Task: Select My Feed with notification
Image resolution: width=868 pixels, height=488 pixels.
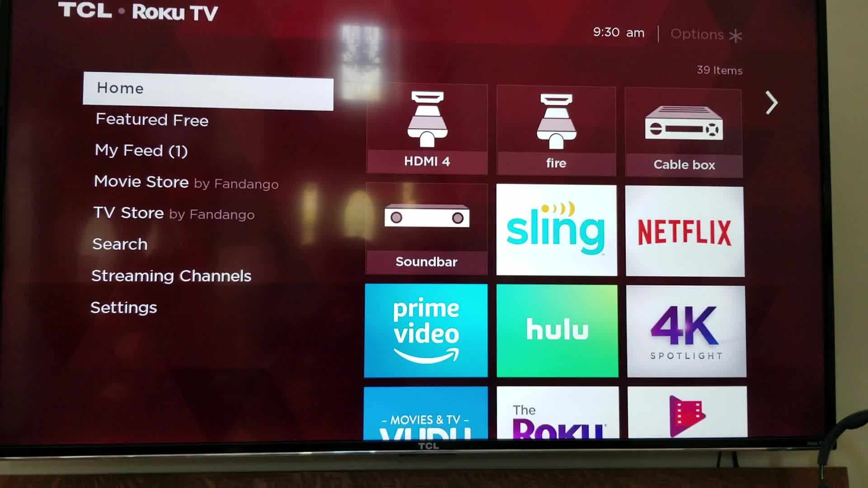Action: click(x=141, y=150)
